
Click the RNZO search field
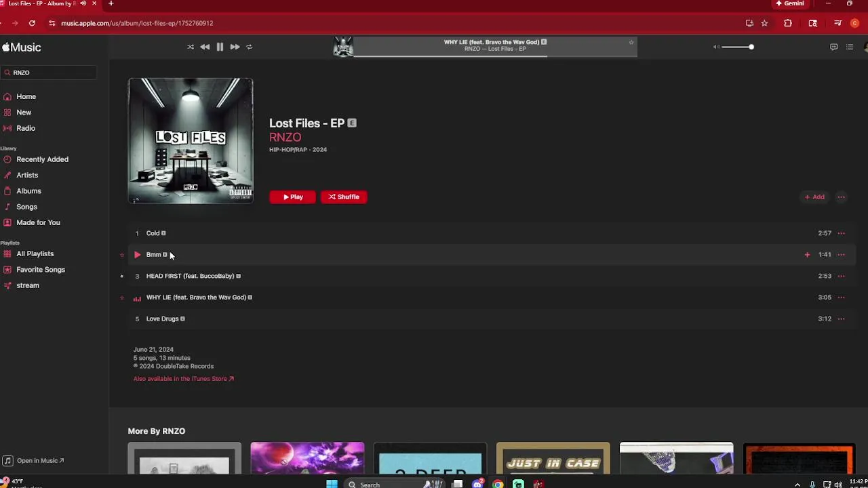(x=49, y=73)
